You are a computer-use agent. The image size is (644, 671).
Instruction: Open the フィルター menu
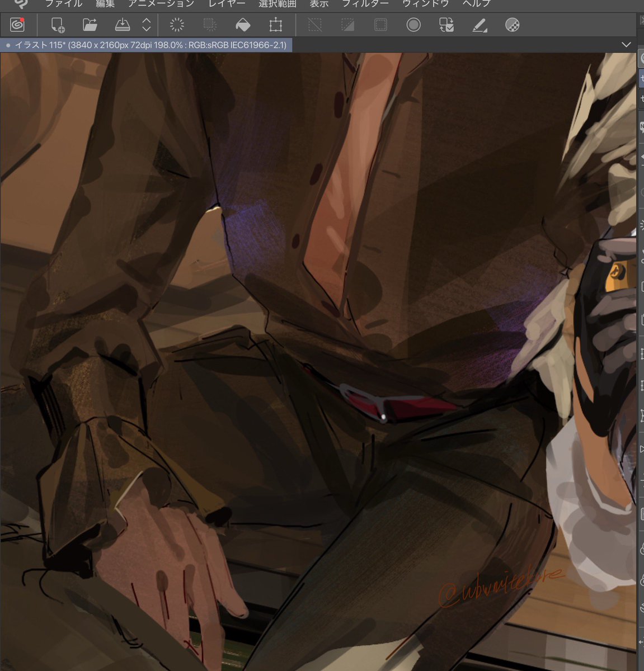click(365, 3)
